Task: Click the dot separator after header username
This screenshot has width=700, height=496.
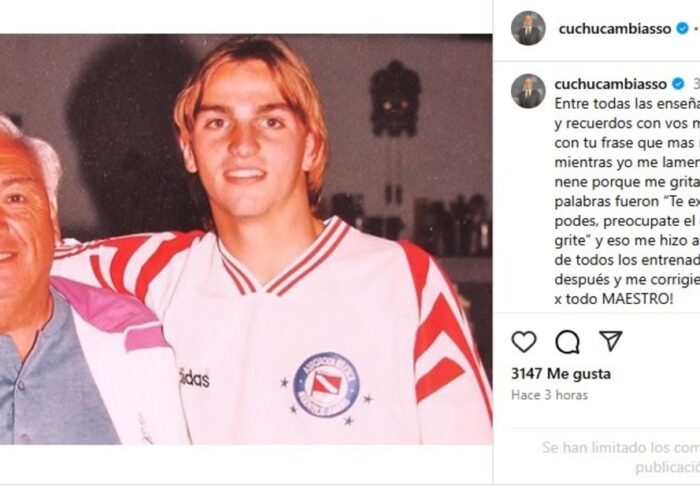Action: pos(695,29)
